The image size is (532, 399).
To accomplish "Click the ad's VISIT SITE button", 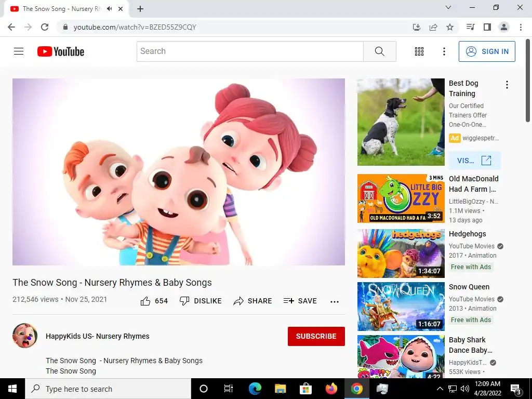I will pos(474,161).
